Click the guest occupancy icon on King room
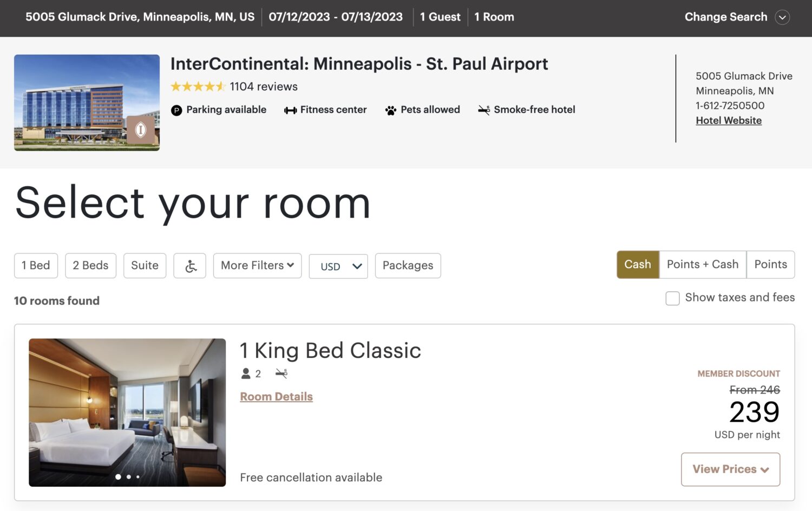The image size is (812, 511). 245,373
